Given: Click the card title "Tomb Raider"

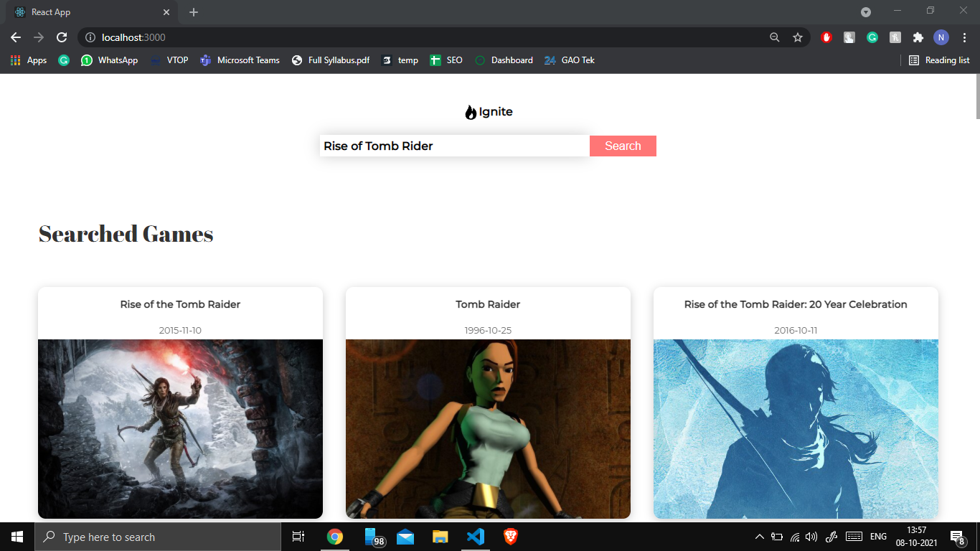Looking at the screenshot, I should pyautogui.click(x=488, y=304).
